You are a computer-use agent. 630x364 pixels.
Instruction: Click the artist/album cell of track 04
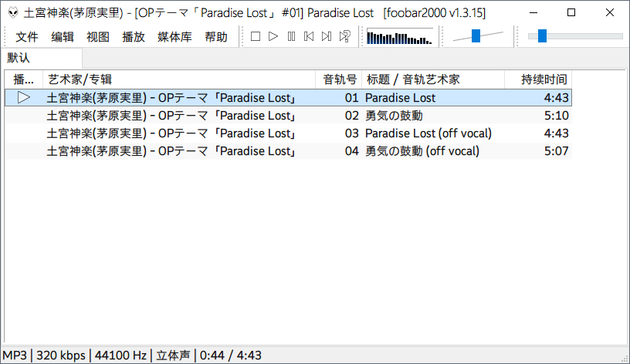tap(171, 151)
